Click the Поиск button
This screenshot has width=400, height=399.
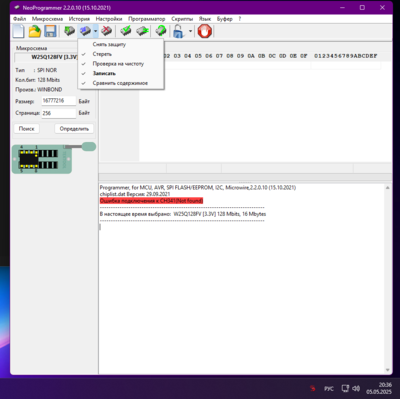tap(27, 129)
